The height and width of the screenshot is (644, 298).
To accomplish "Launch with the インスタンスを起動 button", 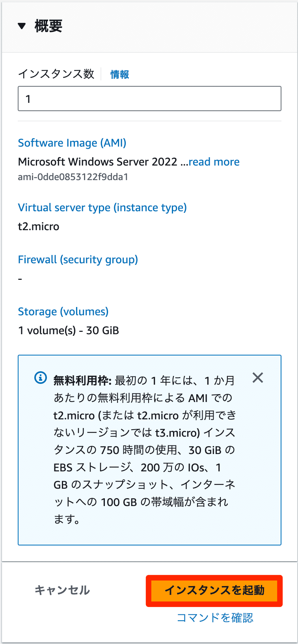I will pos(214,590).
